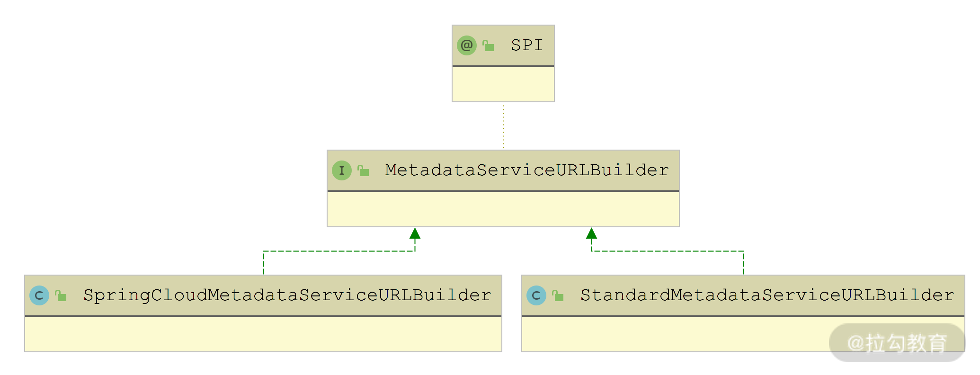Click the MetadataServiceURLBuilder interface I icon

pyautogui.click(x=341, y=170)
